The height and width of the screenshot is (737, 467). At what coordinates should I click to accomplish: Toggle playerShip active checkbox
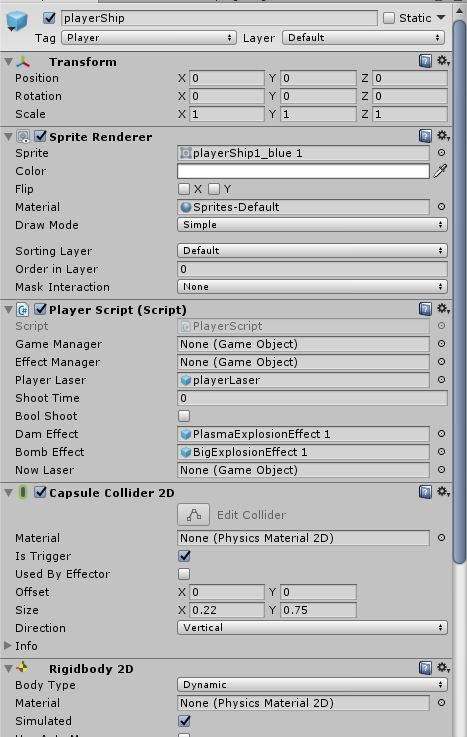point(49,18)
